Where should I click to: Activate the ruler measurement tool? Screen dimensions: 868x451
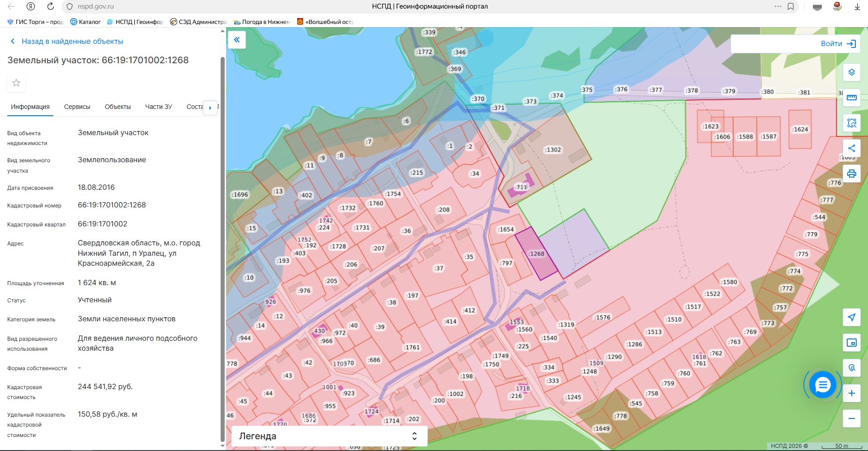click(851, 98)
